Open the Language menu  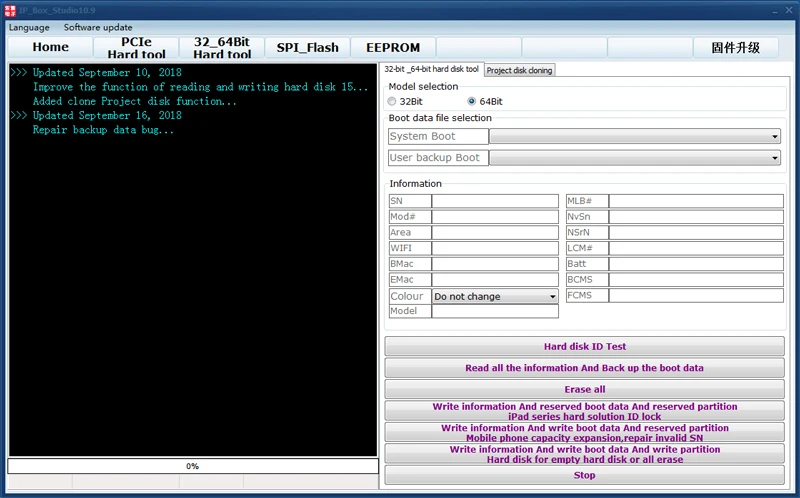pos(29,28)
